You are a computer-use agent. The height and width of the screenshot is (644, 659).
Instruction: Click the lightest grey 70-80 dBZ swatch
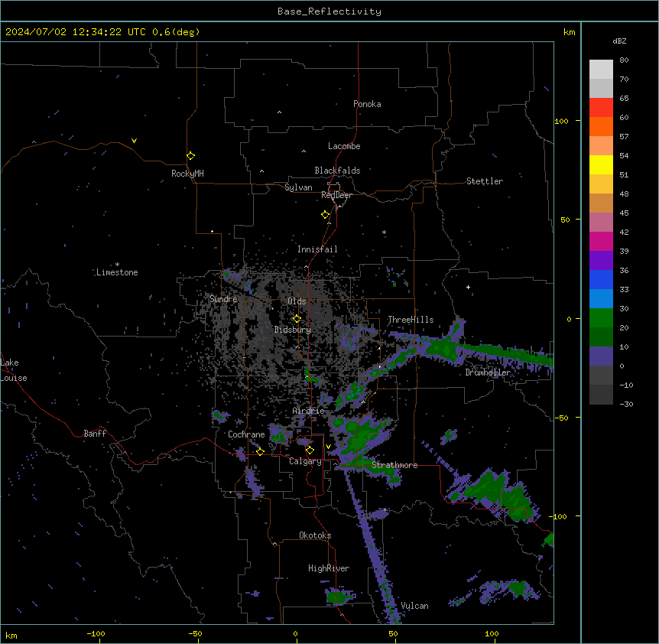tap(601, 70)
